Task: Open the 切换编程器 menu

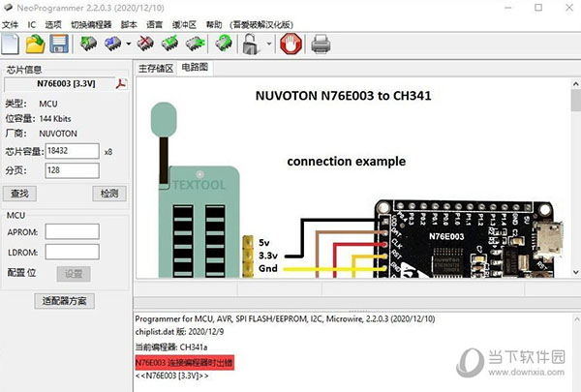Action: click(x=91, y=25)
